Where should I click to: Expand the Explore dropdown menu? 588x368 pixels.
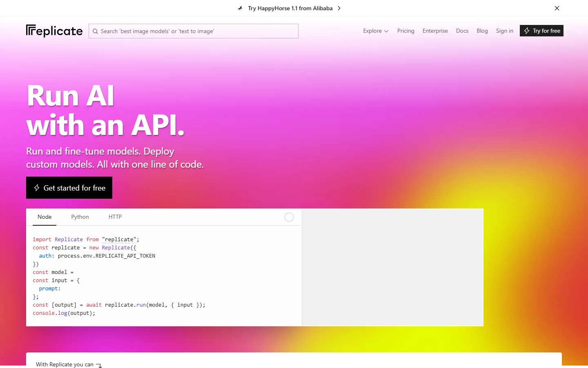[376, 31]
